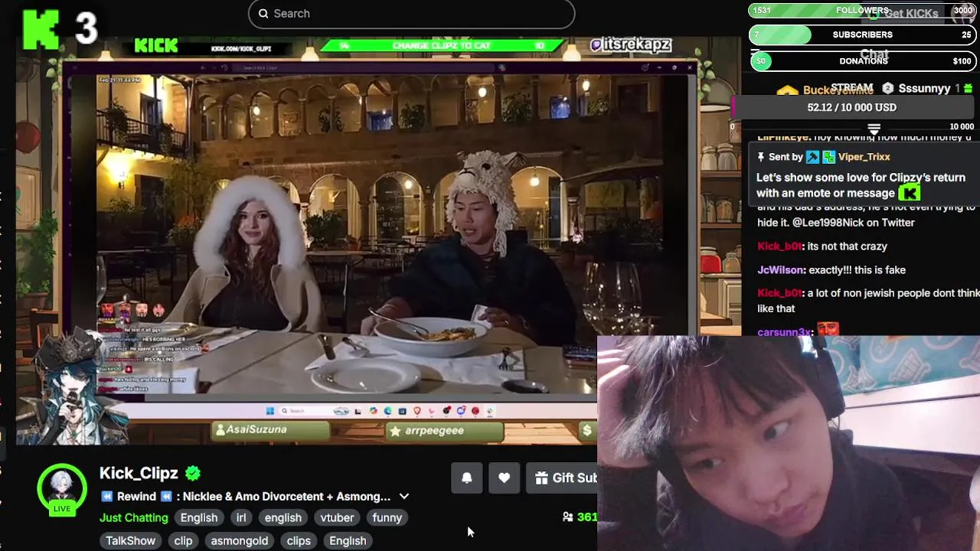Follow channel with heart button
The height and width of the screenshot is (551, 980).
pos(504,478)
